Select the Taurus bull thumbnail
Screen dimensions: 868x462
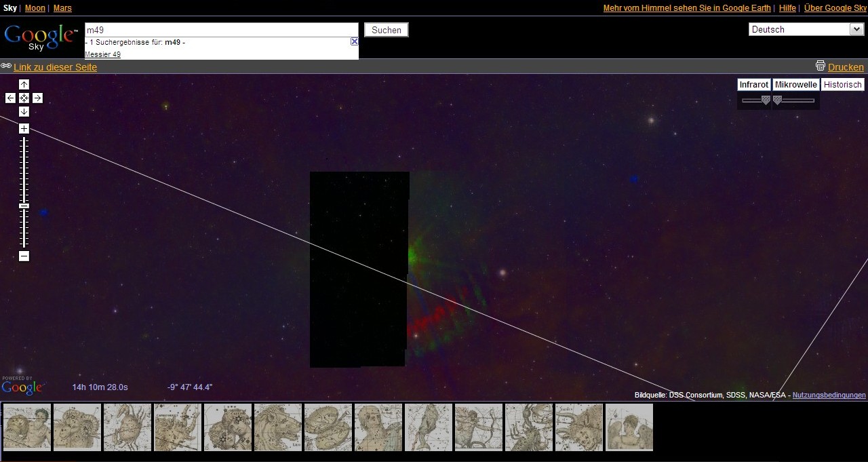pyautogui.click(x=579, y=427)
